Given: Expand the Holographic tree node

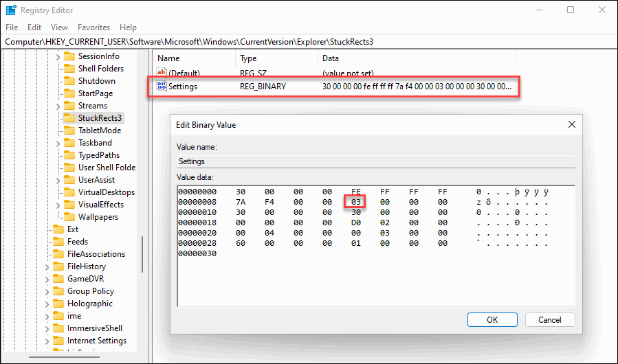Looking at the screenshot, I should coord(47,304).
